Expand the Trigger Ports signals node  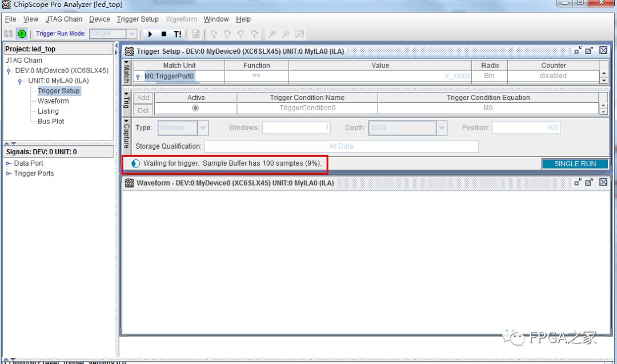(8, 174)
